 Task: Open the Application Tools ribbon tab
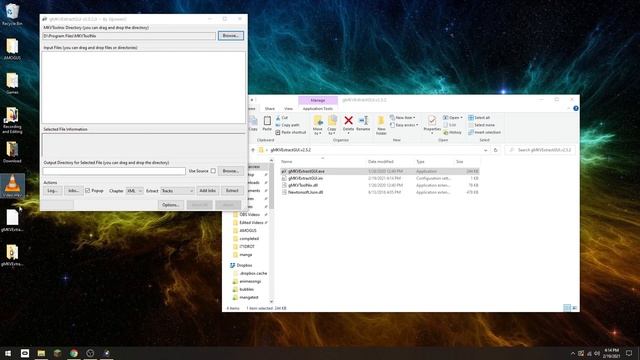point(318,109)
